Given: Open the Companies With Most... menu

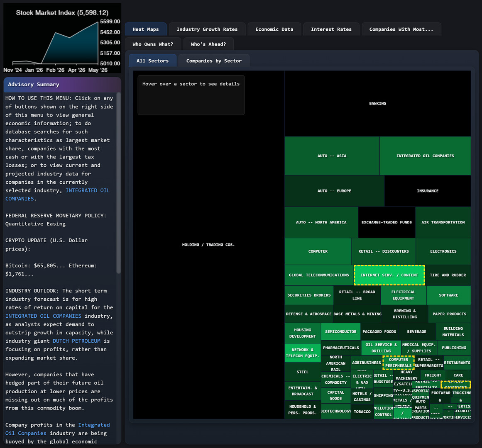Looking at the screenshot, I should coord(401,29).
